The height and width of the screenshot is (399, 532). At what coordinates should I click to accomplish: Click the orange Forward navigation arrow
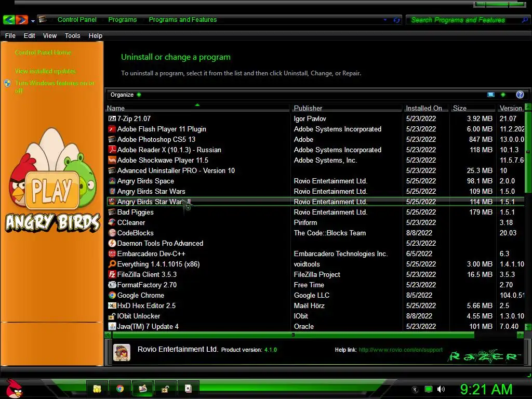click(x=21, y=20)
